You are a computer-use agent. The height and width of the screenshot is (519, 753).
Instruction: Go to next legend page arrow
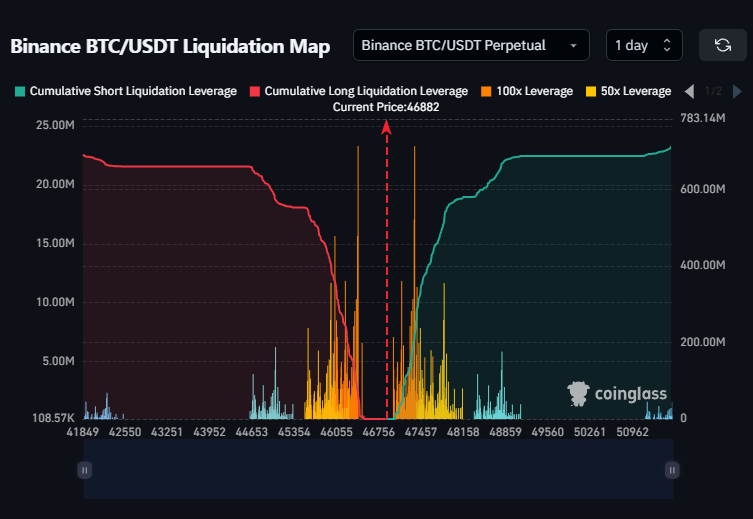point(738,91)
